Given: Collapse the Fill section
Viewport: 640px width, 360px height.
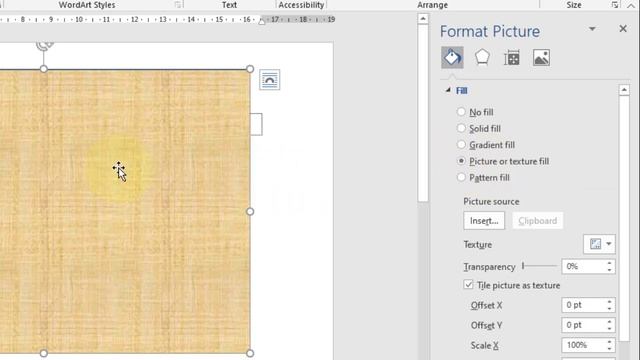Looking at the screenshot, I should (448, 90).
